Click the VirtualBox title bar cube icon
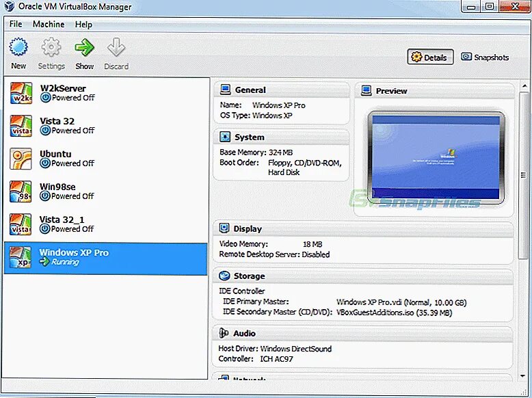Image resolution: width=532 pixels, height=398 pixels. [x=9, y=6]
